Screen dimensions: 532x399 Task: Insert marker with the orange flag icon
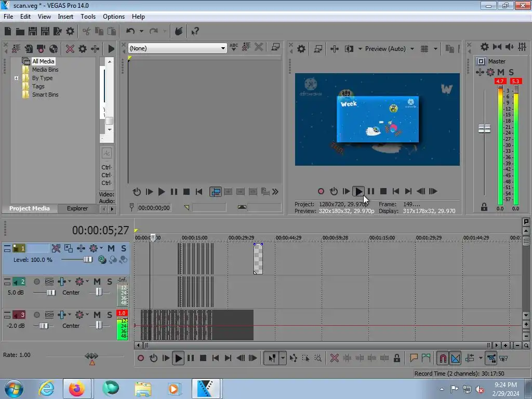click(414, 358)
